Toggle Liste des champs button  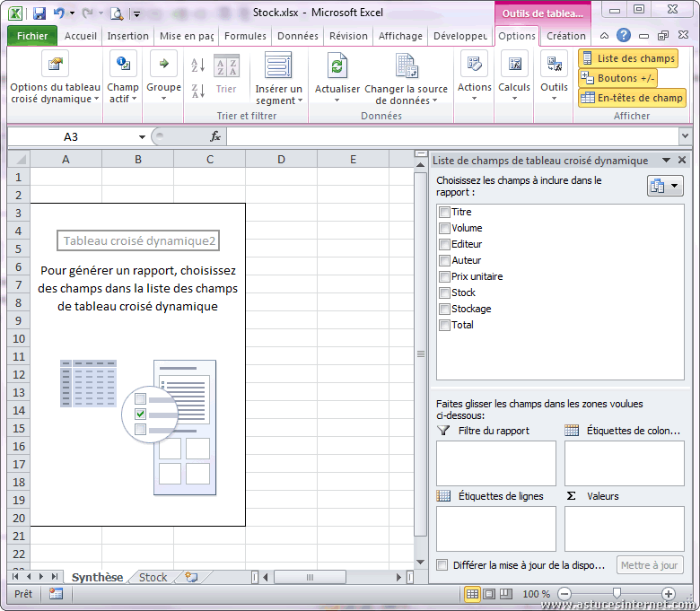coord(628,58)
